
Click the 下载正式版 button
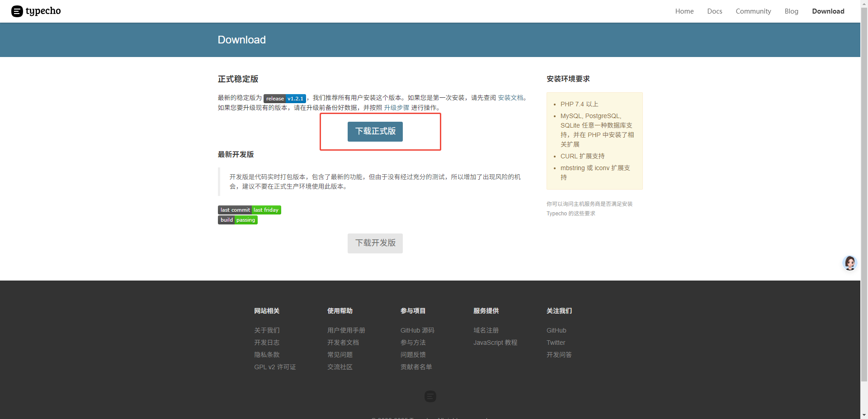[375, 131]
